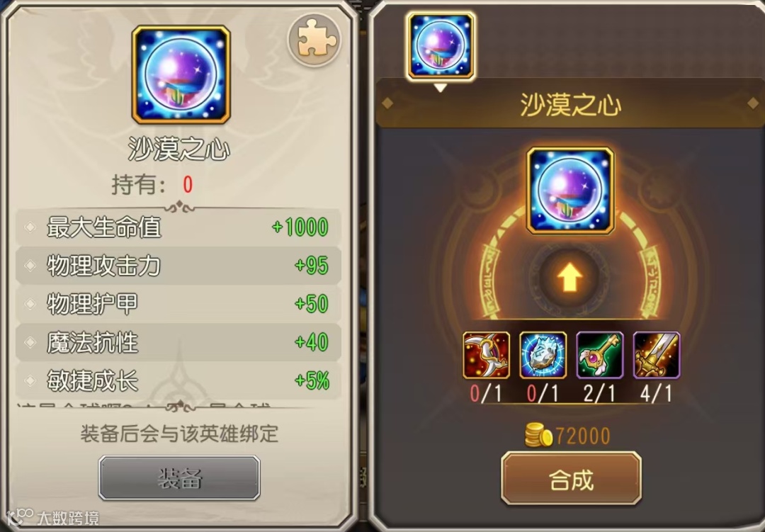
Task: Select the small orb thumbnail above the title bar
Action: (441, 46)
